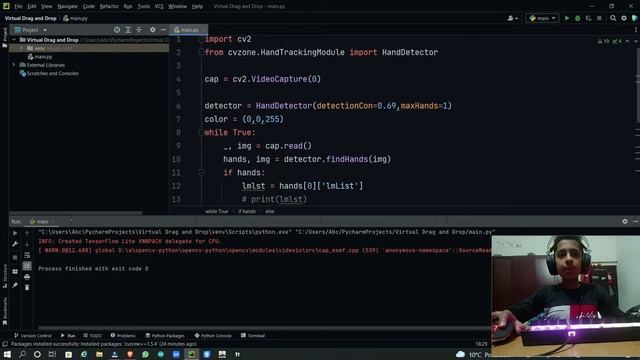Toggle the Structure tool window stripe button

5,276
